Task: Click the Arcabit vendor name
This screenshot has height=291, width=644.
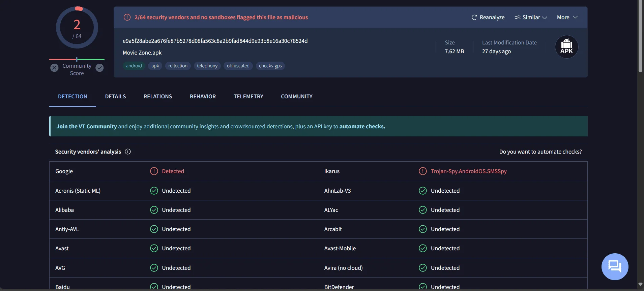Action: [333, 229]
